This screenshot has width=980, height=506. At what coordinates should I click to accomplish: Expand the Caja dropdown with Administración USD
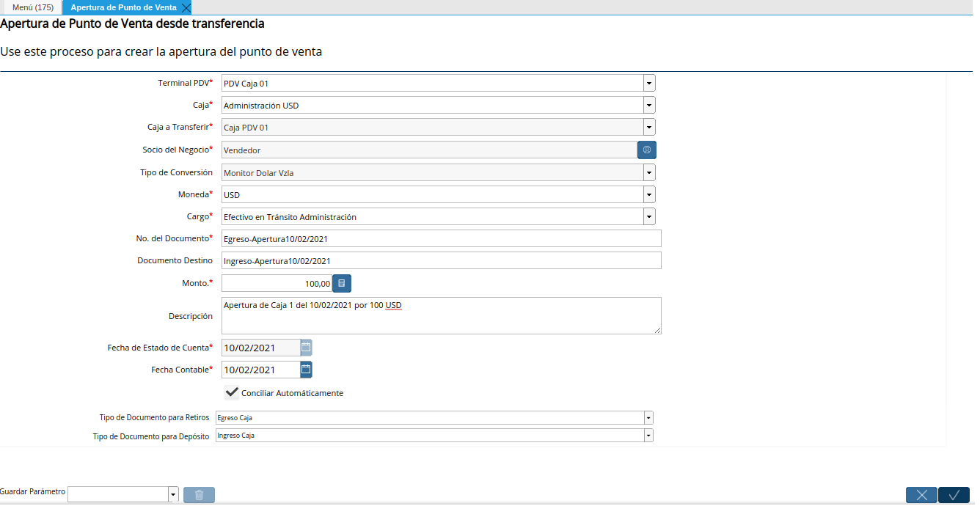649,106
